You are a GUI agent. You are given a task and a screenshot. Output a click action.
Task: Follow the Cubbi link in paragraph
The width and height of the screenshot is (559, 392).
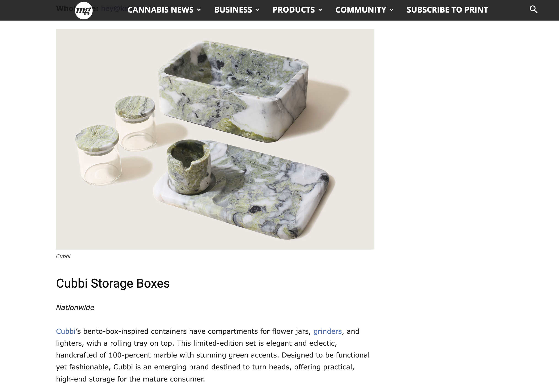tap(66, 331)
